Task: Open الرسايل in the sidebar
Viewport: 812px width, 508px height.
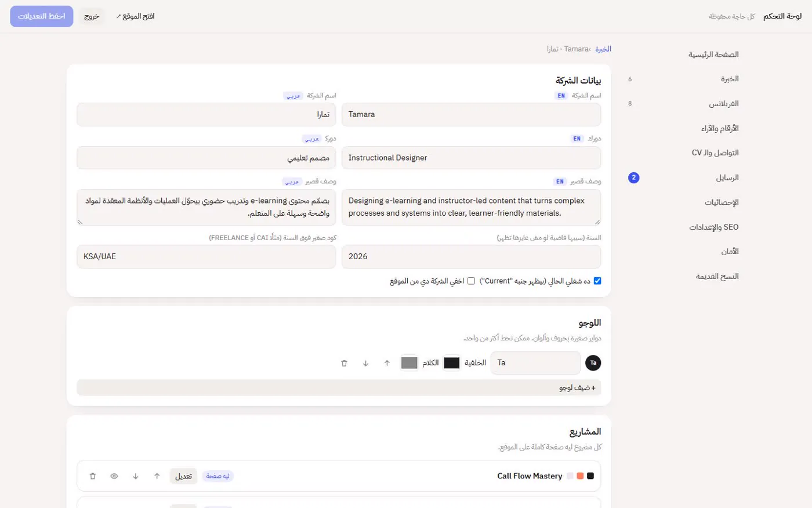Action: click(x=727, y=177)
